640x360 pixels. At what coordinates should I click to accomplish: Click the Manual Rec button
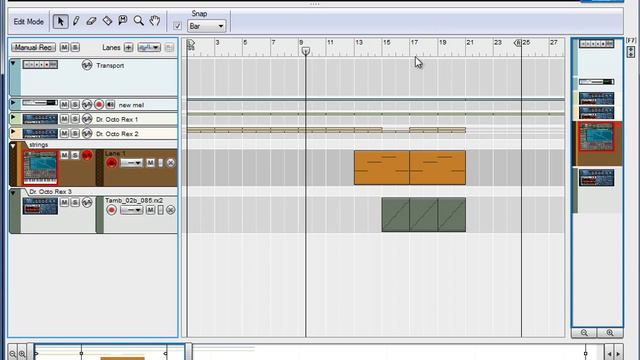[x=33, y=47]
